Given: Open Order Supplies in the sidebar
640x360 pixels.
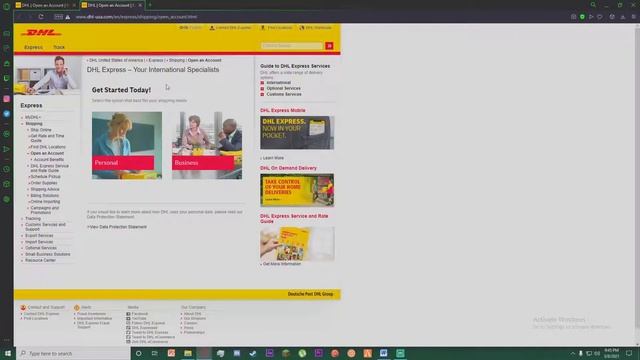Looking at the screenshot, I should point(44,183).
